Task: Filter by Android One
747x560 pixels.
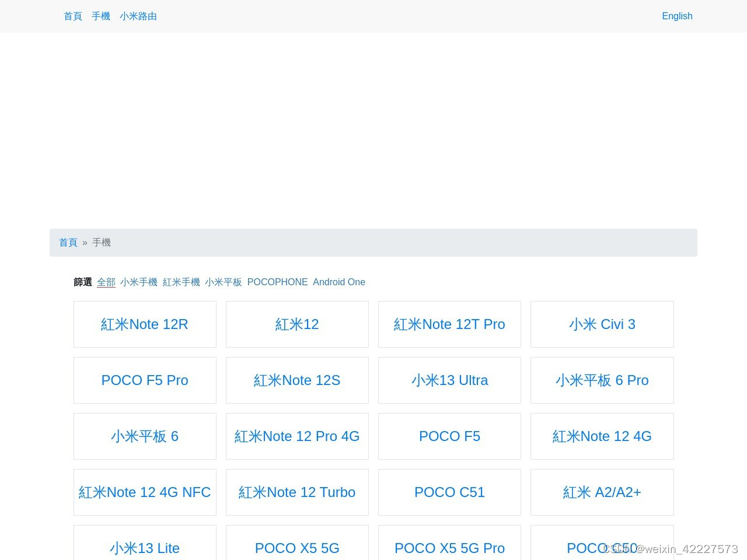Action: (339, 282)
